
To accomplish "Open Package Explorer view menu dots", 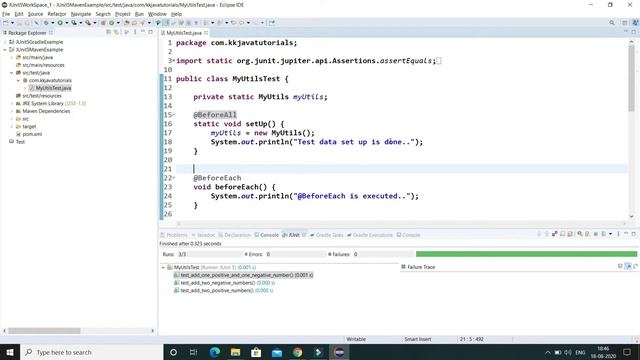I will click(x=135, y=32).
